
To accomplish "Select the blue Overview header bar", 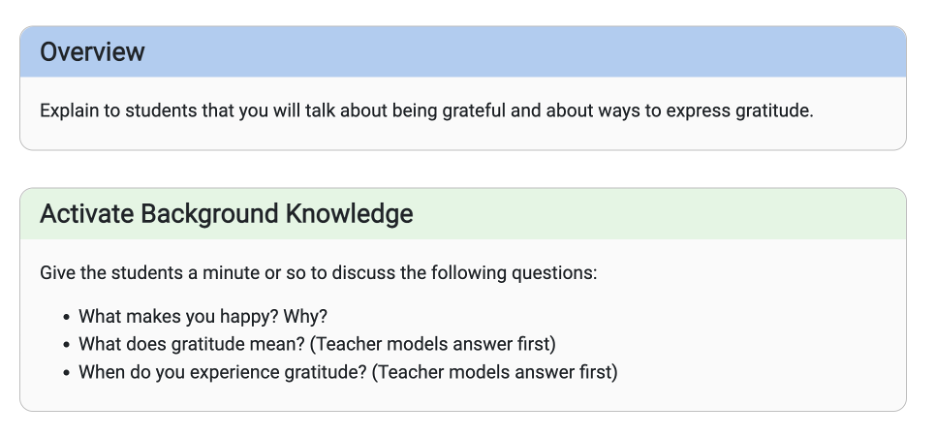I will point(463,52).
